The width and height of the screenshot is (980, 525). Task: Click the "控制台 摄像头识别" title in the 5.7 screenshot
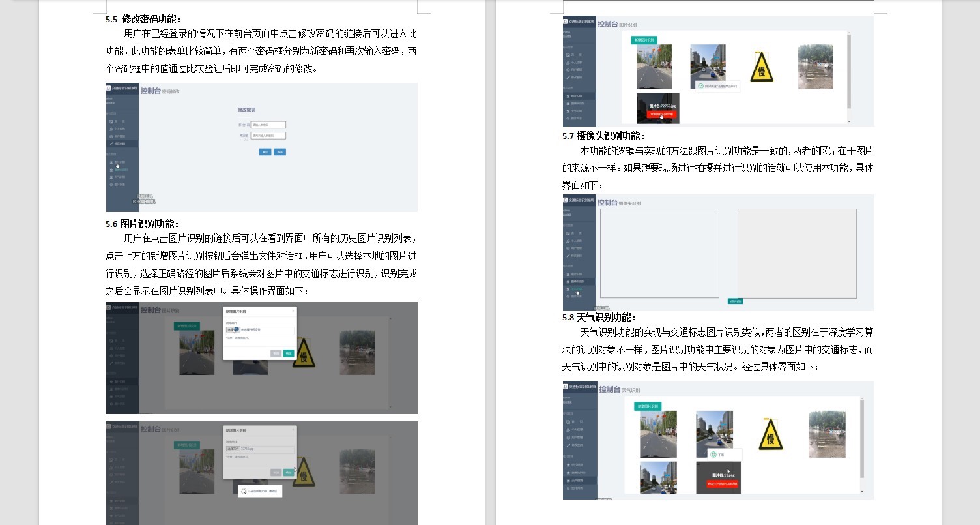[619, 203]
